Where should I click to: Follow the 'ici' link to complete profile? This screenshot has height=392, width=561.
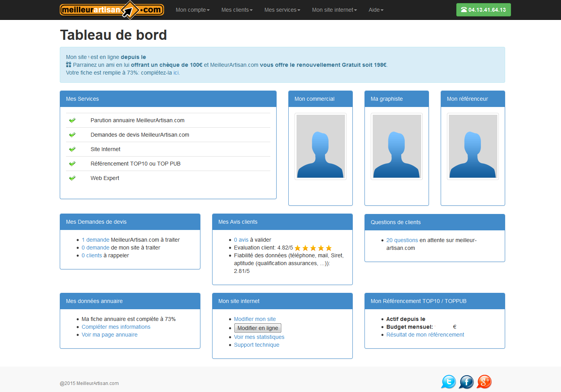176,73
